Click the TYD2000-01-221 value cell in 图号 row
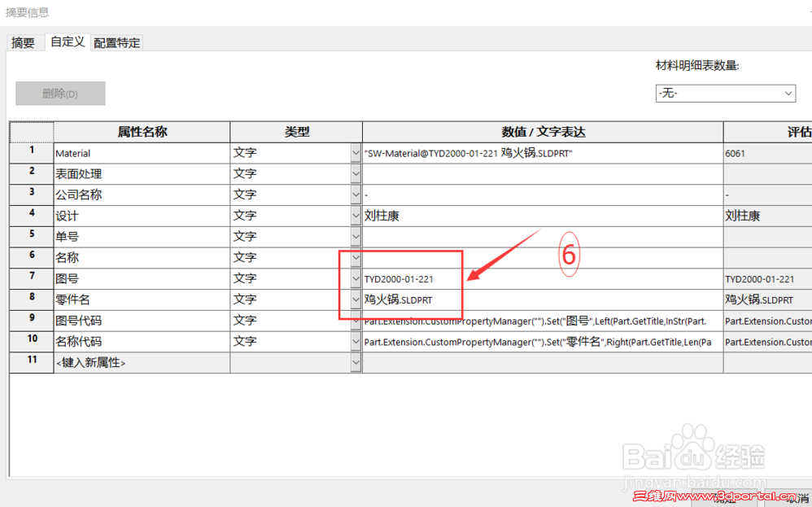The width and height of the screenshot is (812, 507). [x=543, y=278]
